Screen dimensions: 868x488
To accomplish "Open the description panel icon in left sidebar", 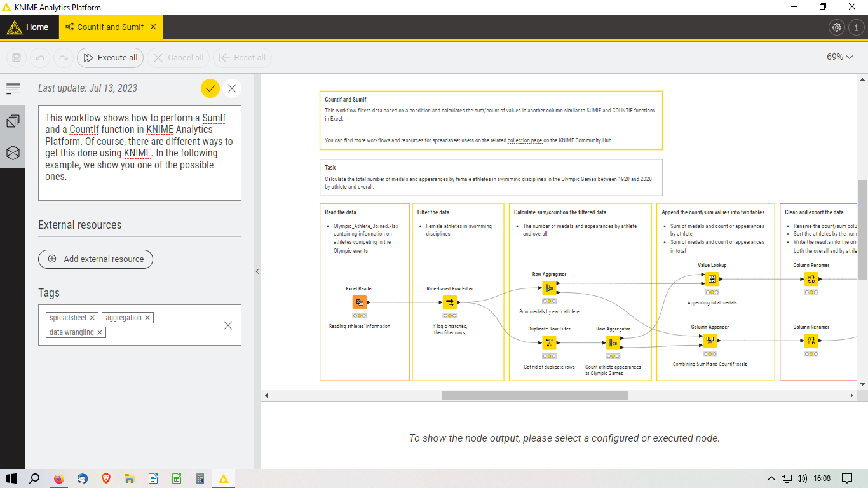I will pos(13,88).
